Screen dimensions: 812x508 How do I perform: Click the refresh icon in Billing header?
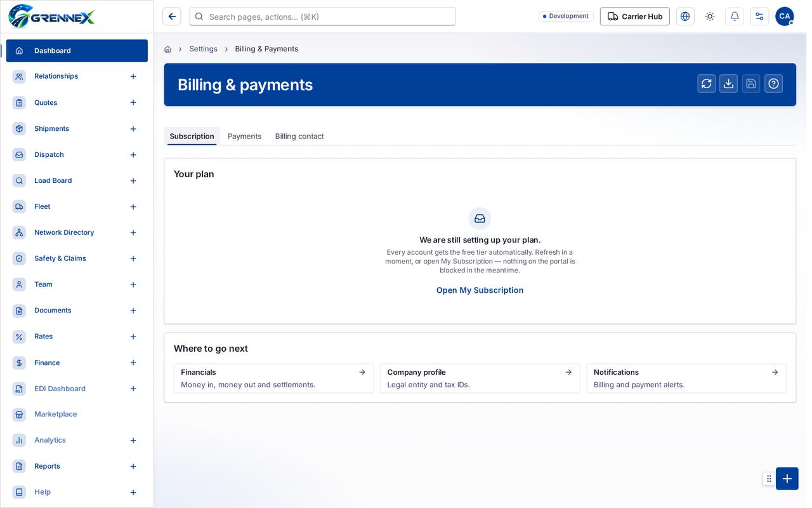point(706,84)
